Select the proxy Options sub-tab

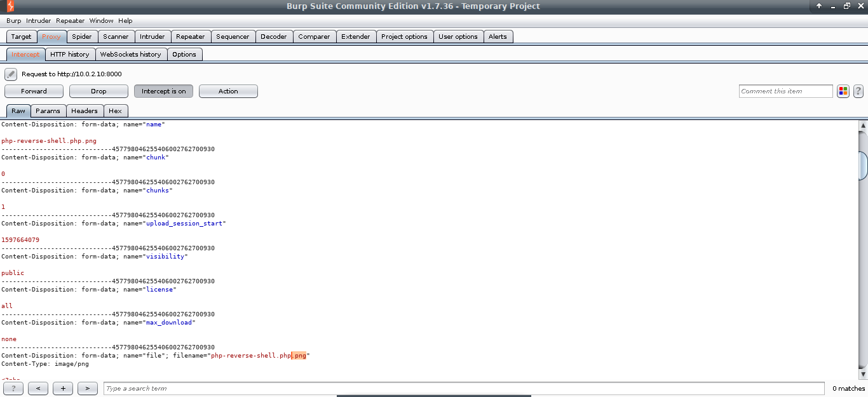click(184, 55)
